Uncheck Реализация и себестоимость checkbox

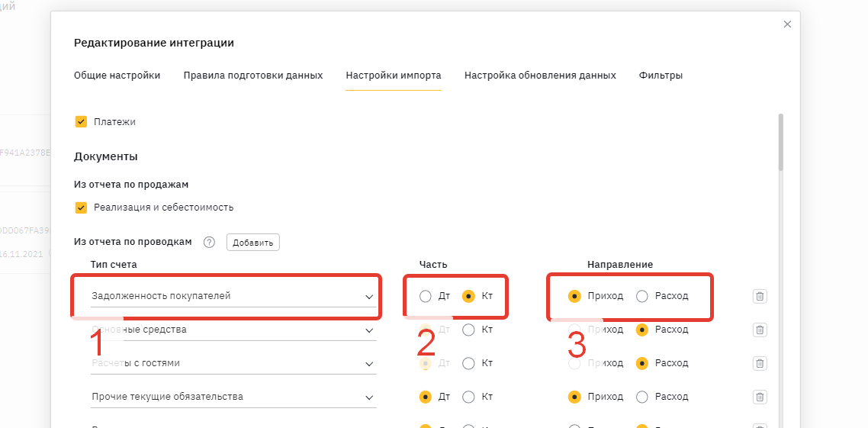point(81,207)
